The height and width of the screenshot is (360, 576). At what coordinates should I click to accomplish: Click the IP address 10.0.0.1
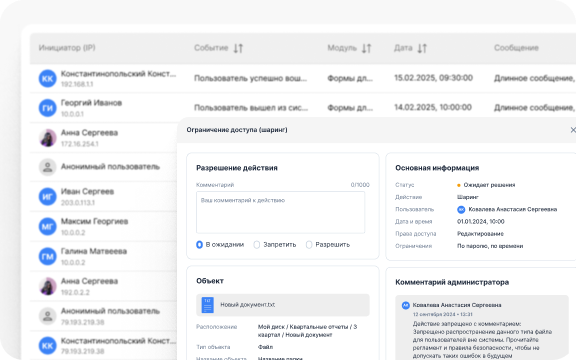pyautogui.click(x=72, y=114)
